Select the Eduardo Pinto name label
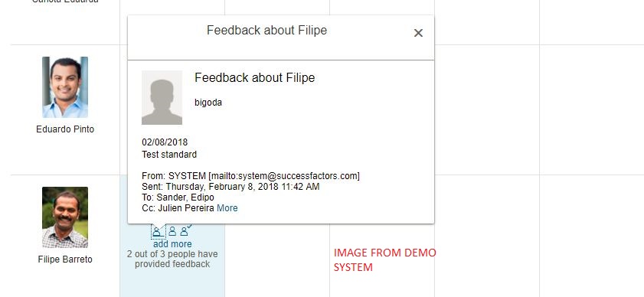Viewport: 644px width, 297px height. tap(65, 129)
